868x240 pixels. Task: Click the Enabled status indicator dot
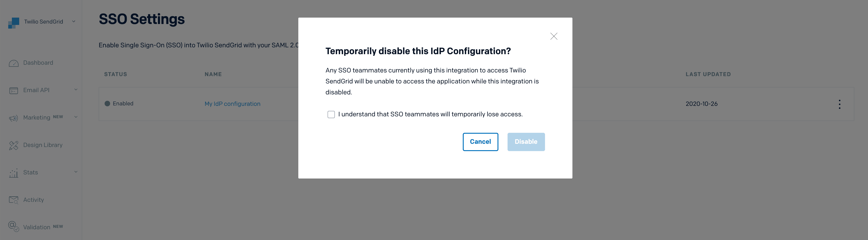(x=108, y=104)
